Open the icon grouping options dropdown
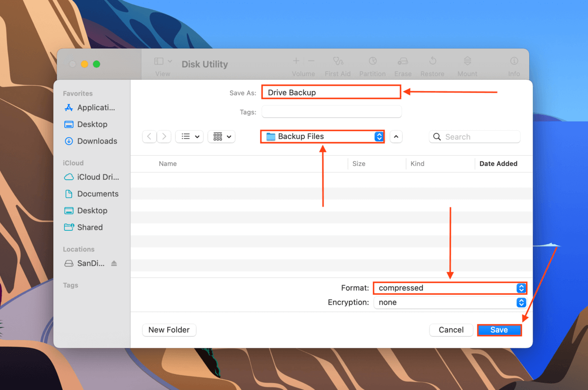The width and height of the screenshot is (588, 390). 221,137
